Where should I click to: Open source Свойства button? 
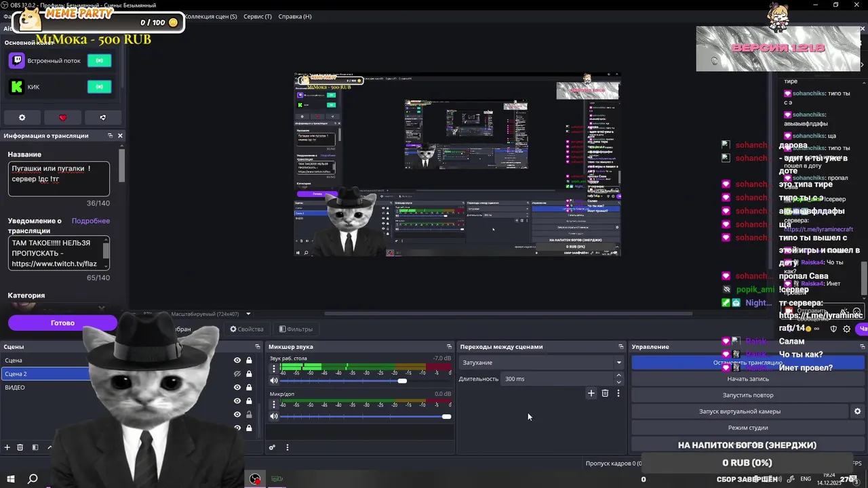click(247, 329)
